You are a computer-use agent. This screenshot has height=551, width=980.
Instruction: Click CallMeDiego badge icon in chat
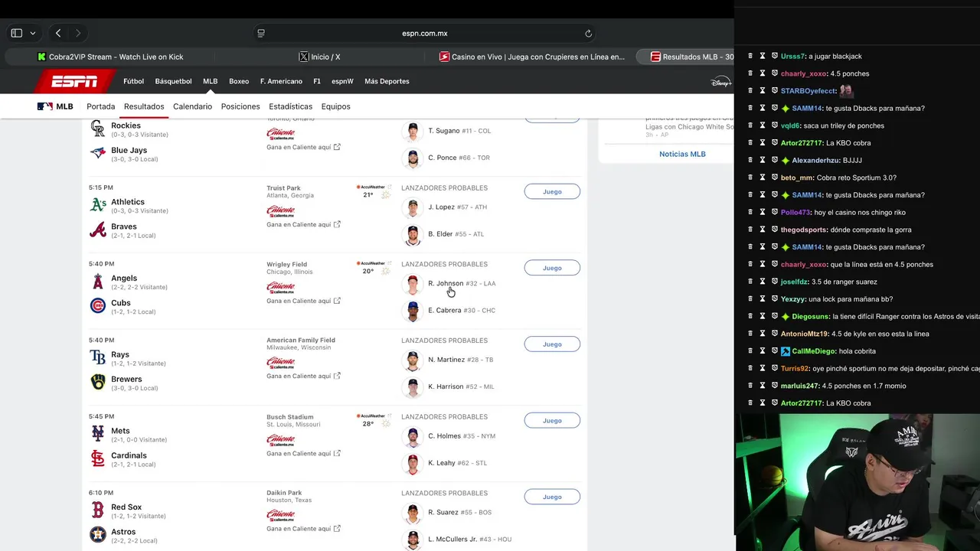786,351
